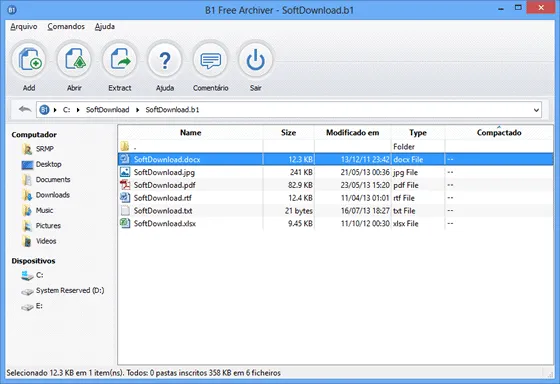Select the SoftDownload.jpg file name
This screenshot has height=384, width=560.
point(164,172)
